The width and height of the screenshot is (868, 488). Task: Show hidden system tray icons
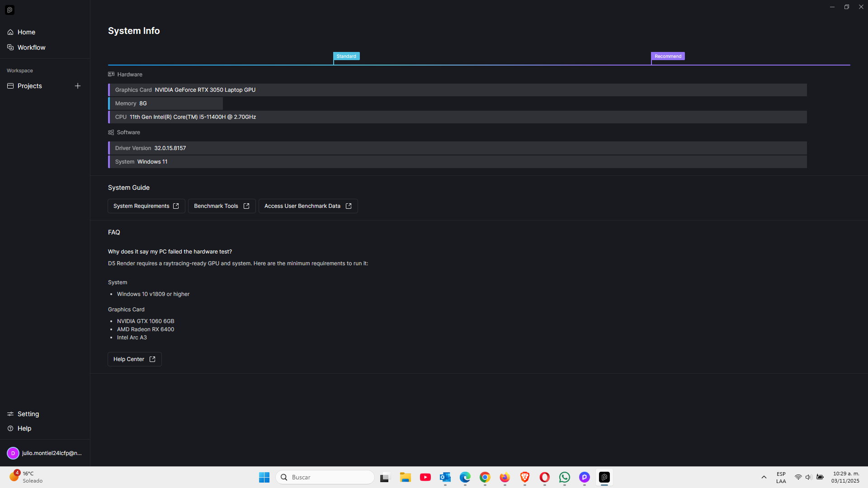tap(764, 477)
